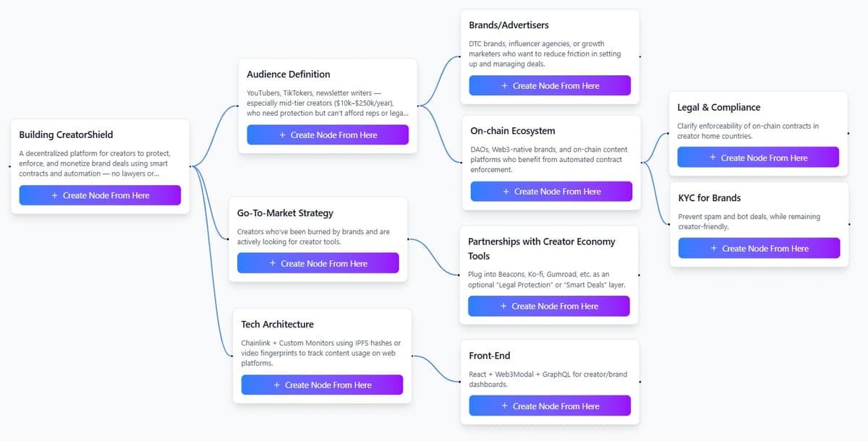Image resolution: width=868 pixels, height=441 pixels.
Task: Select the Legal & Compliance node title
Action: pos(718,107)
